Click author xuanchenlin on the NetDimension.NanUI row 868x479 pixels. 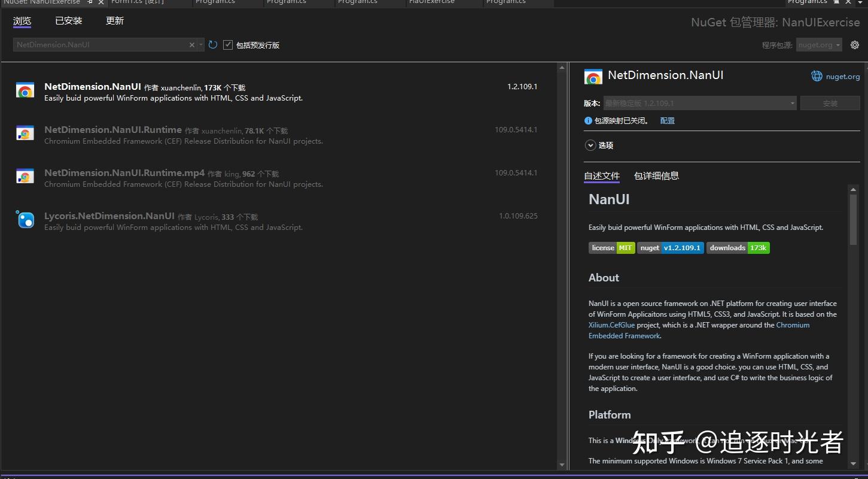point(181,88)
